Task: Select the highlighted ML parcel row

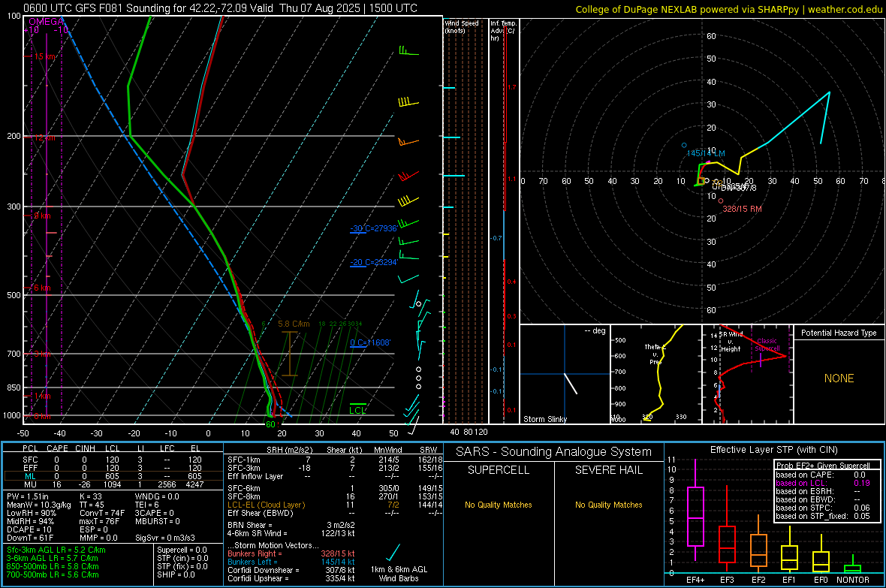Action: 113,476
